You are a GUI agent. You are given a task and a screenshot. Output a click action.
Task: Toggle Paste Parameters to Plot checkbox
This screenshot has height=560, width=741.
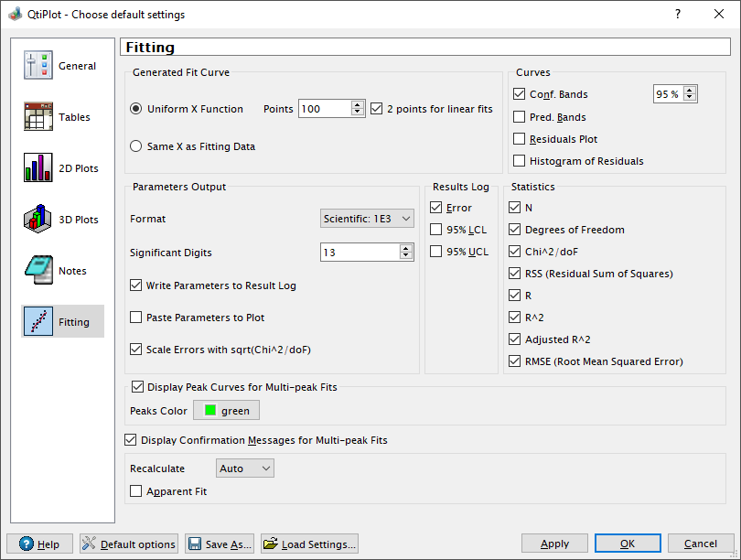coord(136,318)
